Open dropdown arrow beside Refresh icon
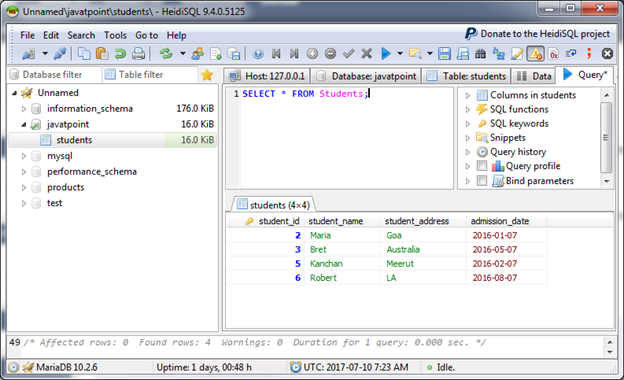The image size is (624, 380). 183,53
